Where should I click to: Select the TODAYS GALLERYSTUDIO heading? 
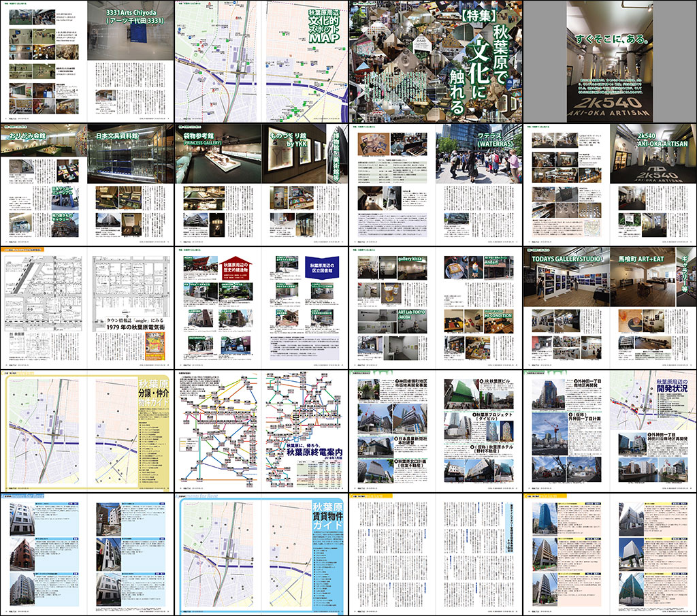(x=567, y=259)
